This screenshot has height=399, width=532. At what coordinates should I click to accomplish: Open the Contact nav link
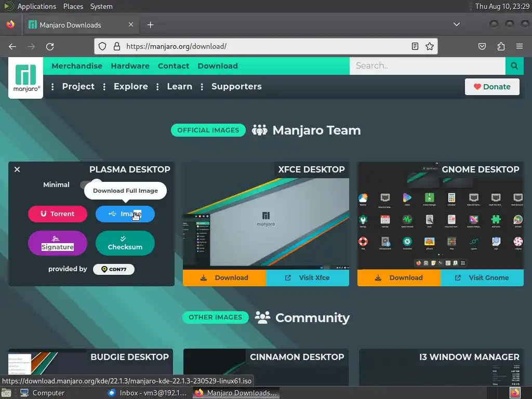(174, 66)
